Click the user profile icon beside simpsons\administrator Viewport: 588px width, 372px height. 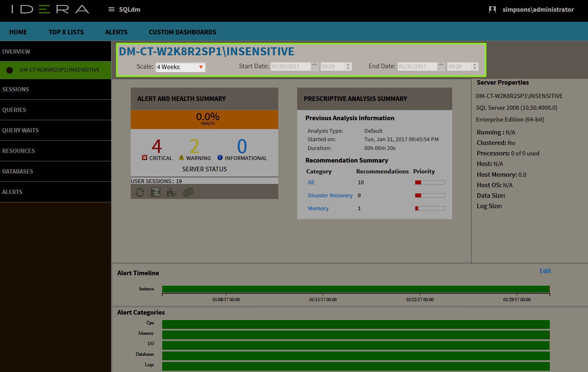492,9
